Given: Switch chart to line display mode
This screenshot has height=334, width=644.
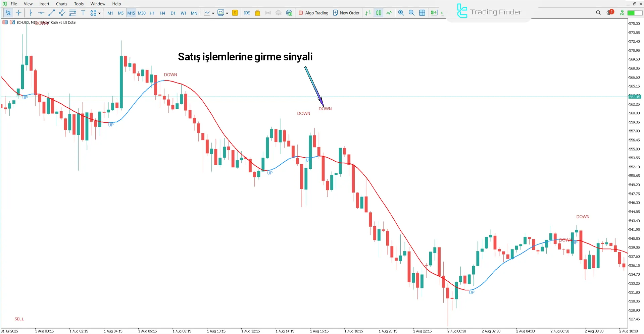Looking at the screenshot, I should click(x=389, y=13).
